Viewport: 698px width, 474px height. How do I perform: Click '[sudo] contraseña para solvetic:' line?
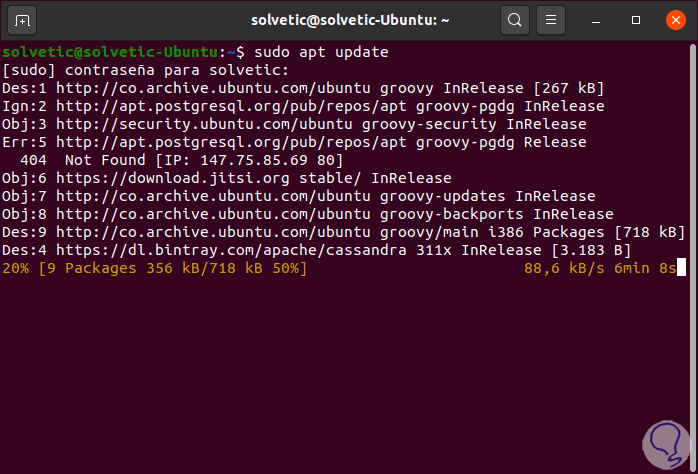coord(146,70)
